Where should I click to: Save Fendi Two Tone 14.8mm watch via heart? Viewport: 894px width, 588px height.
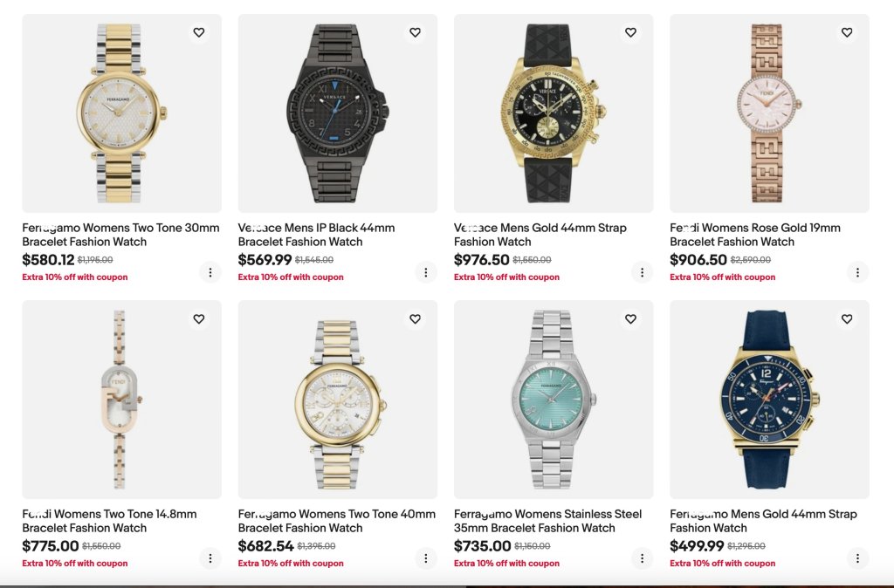point(199,319)
